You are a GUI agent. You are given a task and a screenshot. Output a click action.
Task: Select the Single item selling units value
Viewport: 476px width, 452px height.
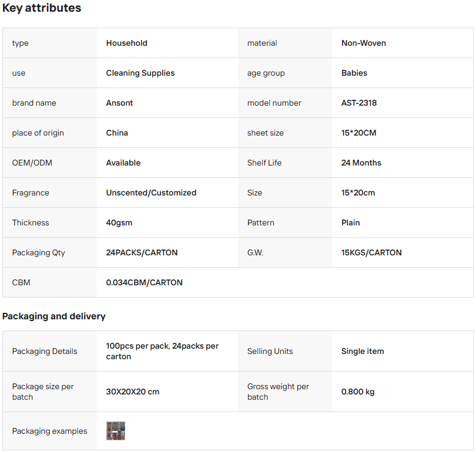362,351
